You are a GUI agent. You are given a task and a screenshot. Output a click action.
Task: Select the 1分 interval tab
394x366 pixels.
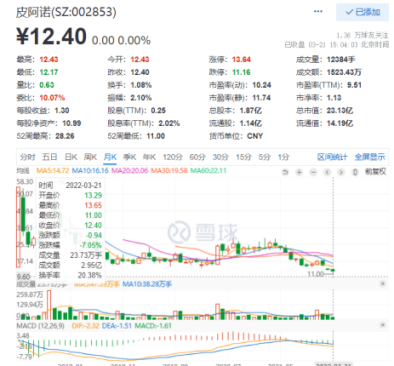pos(284,157)
